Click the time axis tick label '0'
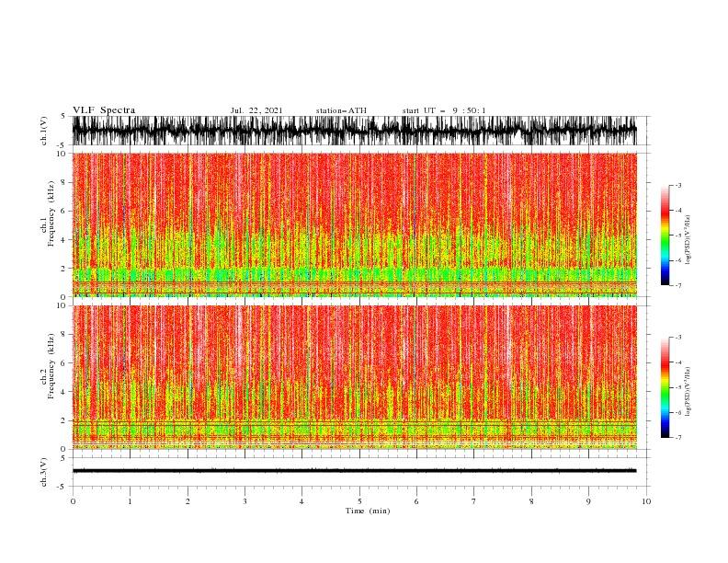This screenshot has height=563, width=728. [x=73, y=501]
